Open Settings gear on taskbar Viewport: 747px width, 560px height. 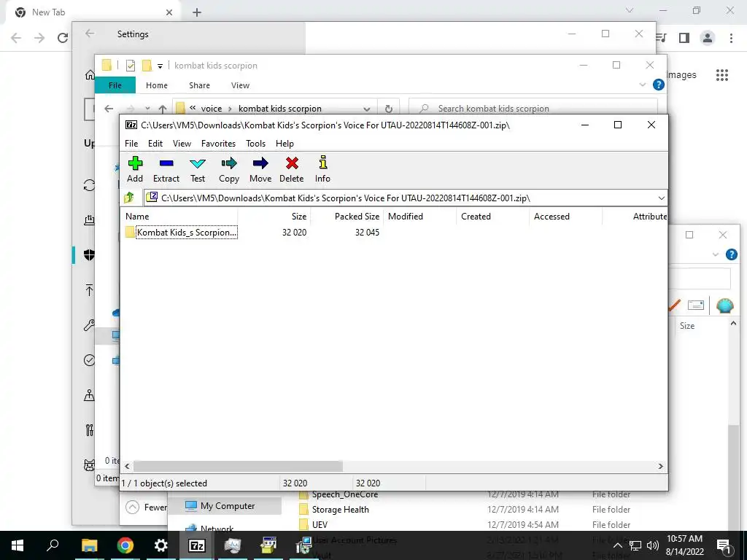pos(161,545)
